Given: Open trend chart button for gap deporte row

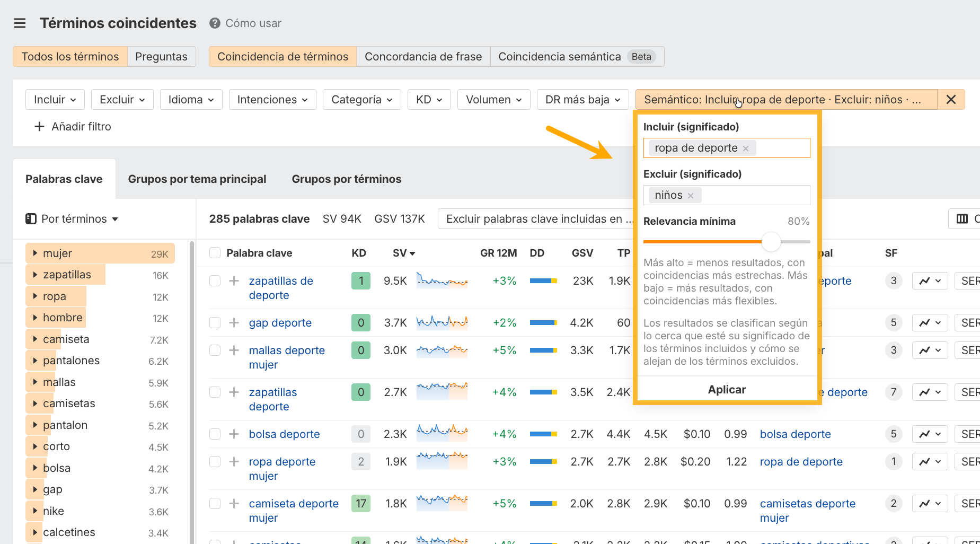Looking at the screenshot, I should (930, 323).
